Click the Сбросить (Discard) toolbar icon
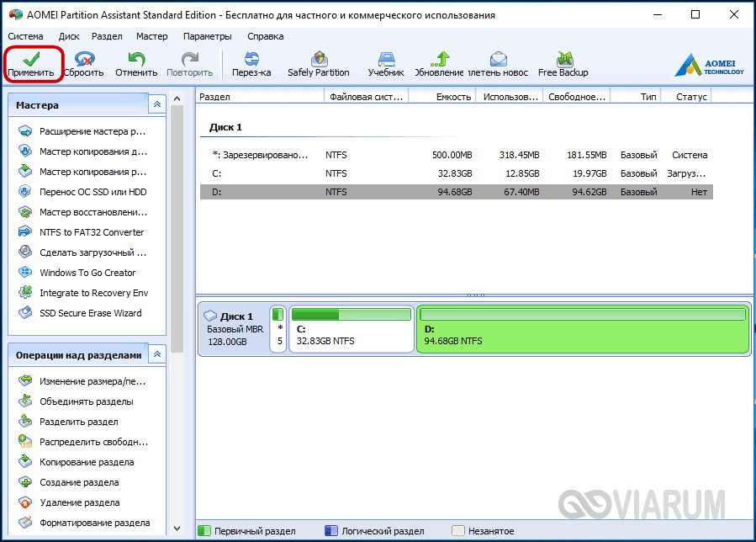This screenshot has height=542, width=756. coord(83,64)
